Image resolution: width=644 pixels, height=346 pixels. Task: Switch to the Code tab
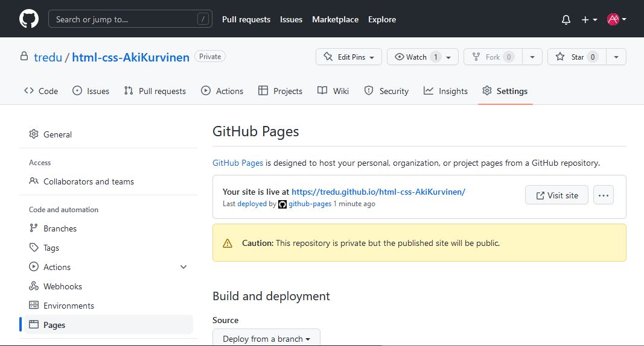41,91
